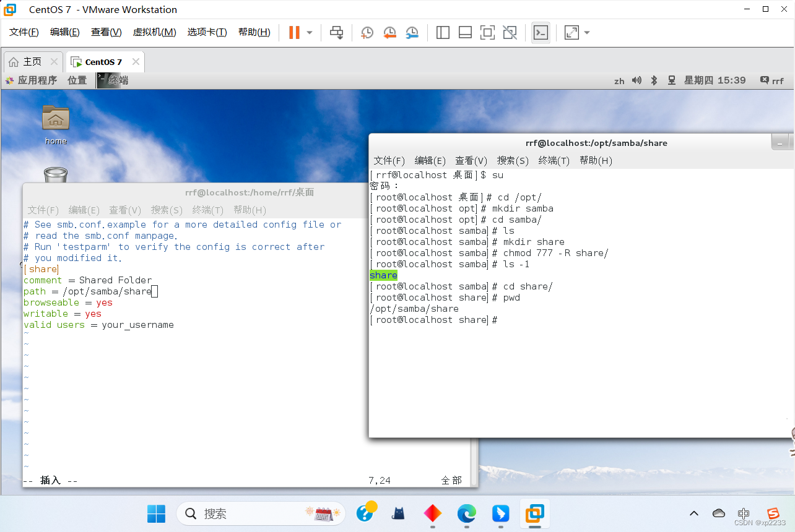795x532 pixels.
Task: Open the VMware 文件(F) menu
Action: coord(24,32)
